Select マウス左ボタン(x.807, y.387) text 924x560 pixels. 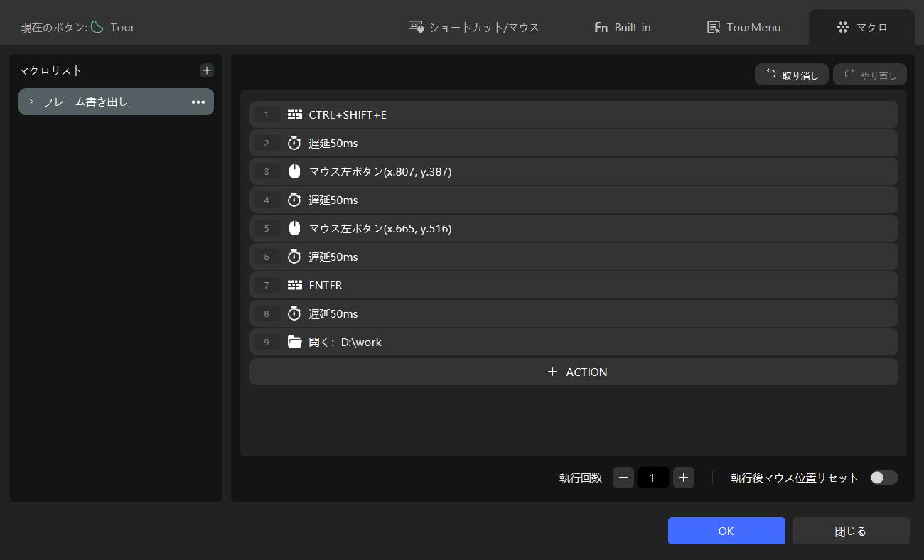coord(380,171)
